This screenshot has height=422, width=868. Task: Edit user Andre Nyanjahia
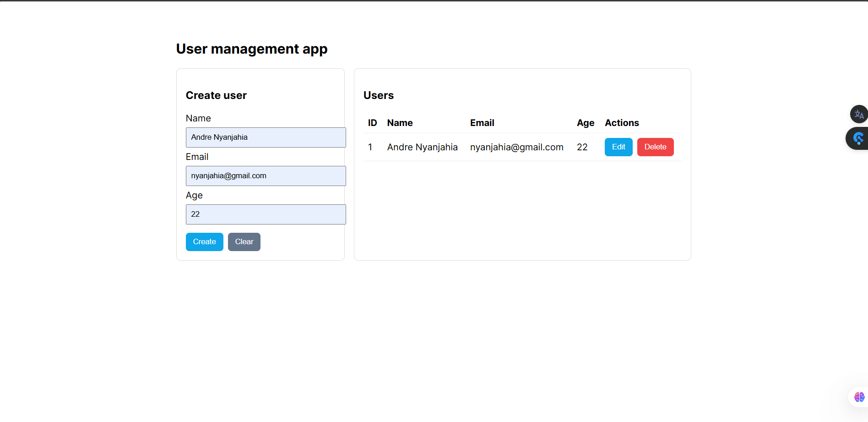(618, 147)
